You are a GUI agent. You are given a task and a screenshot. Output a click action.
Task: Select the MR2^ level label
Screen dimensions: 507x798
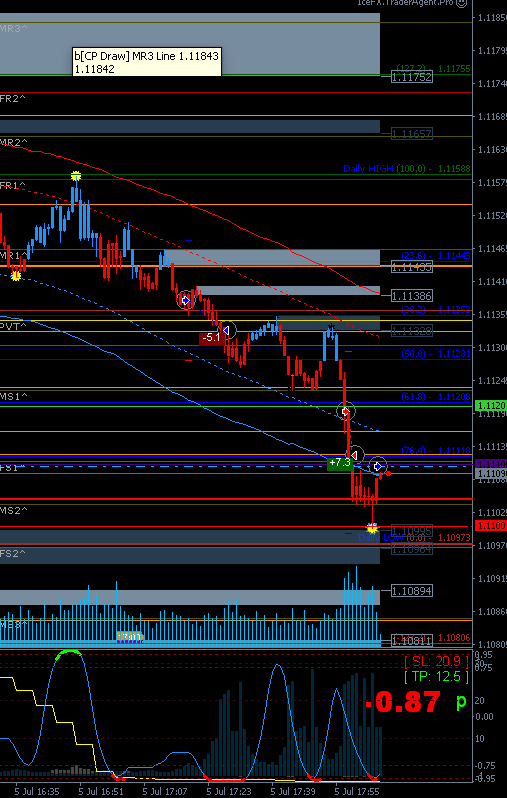[x=14, y=142]
